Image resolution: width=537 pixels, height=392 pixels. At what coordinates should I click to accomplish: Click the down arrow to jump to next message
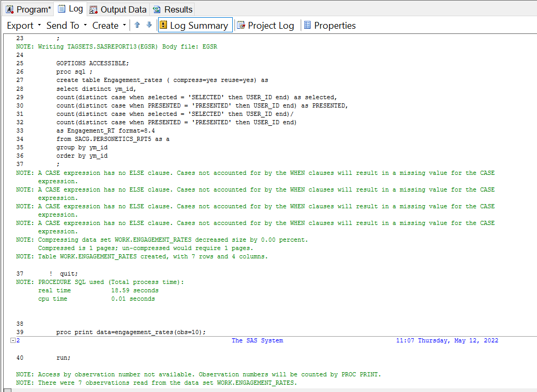(x=148, y=25)
